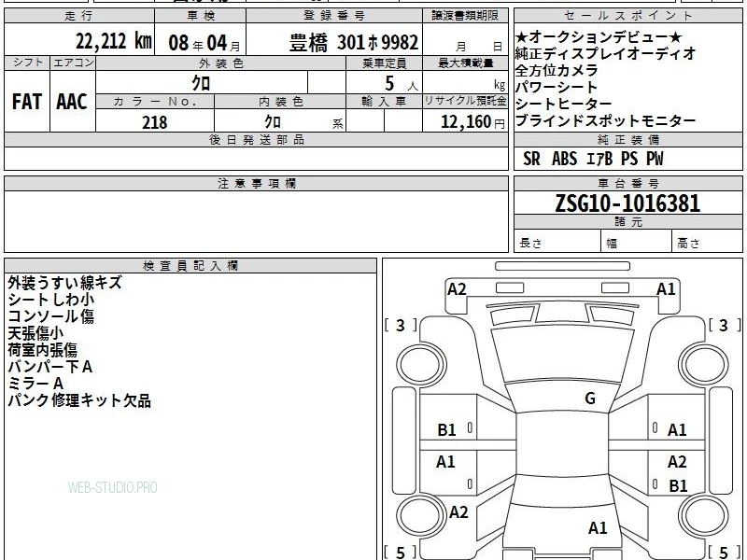
Task: Select クロ under the 内装色 header
Action: coord(273,122)
